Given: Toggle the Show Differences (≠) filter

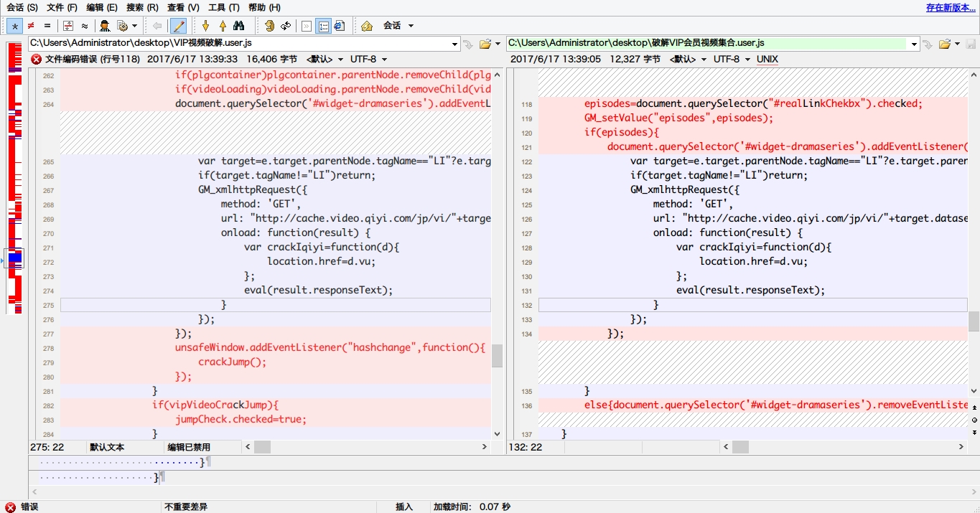Looking at the screenshot, I should click(31, 26).
